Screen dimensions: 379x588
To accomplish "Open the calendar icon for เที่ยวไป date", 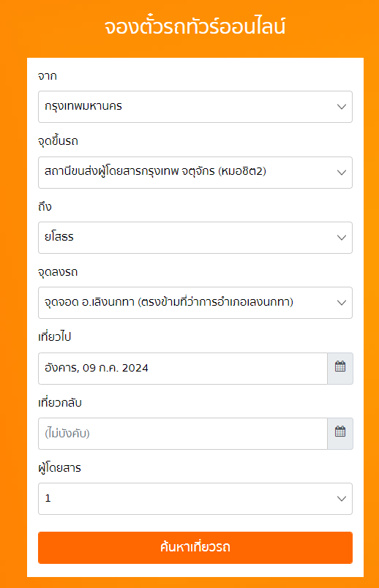I will coord(340,369).
